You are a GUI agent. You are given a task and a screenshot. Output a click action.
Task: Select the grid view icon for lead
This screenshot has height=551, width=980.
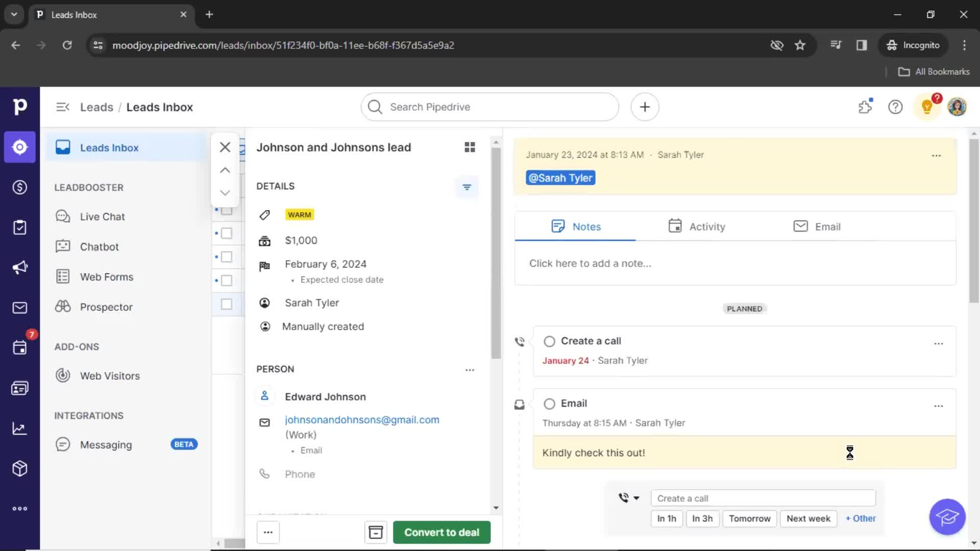470,146
